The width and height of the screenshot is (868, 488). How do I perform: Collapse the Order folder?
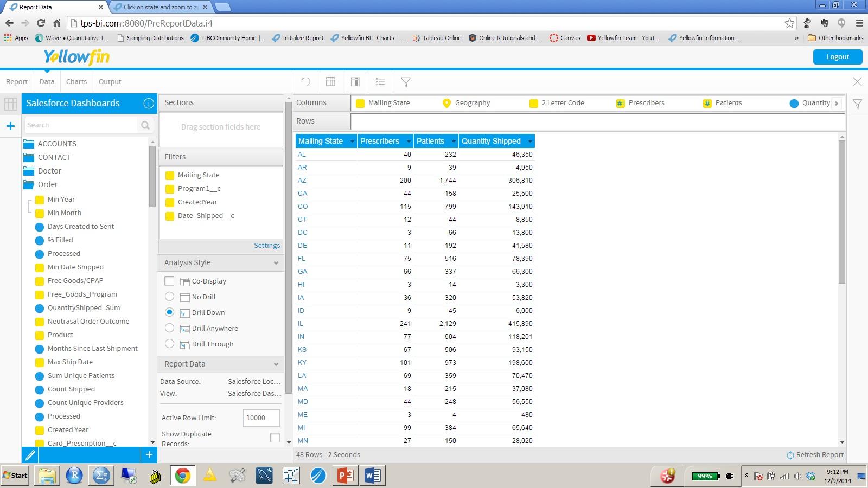pos(29,184)
